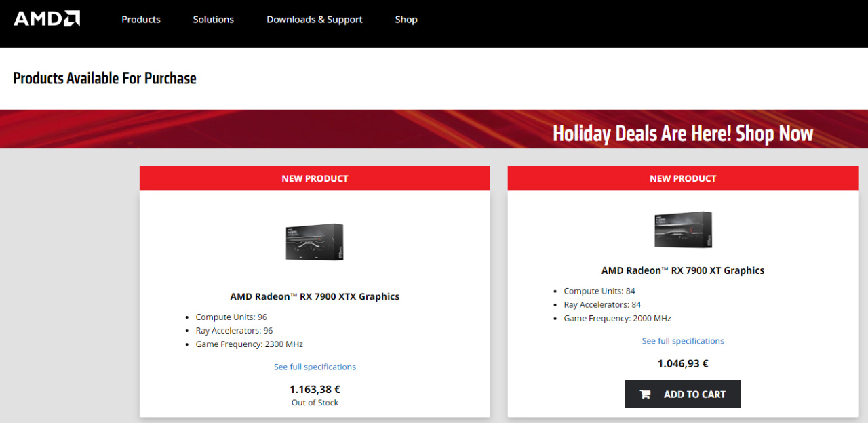Click the 1.046,93 € price
This screenshot has width=868, height=423.
pos(683,363)
